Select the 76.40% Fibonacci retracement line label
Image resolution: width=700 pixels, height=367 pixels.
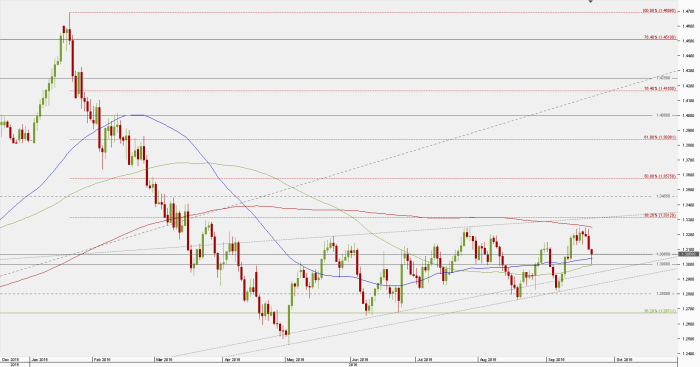[660, 38]
